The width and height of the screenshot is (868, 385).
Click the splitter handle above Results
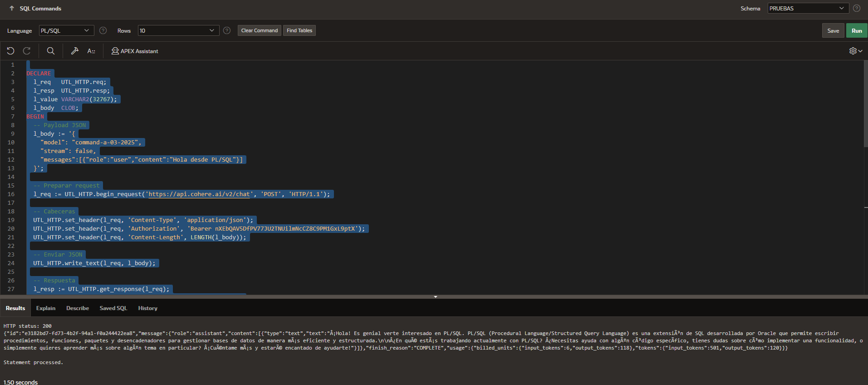pyautogui.click(x=435, y=296)
